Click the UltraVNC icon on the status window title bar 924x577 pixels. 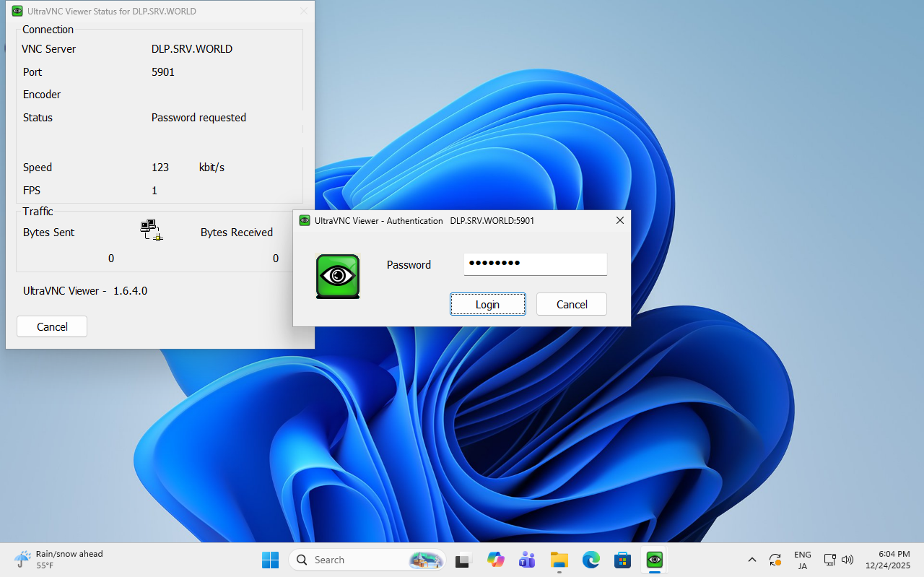[16, 11]
